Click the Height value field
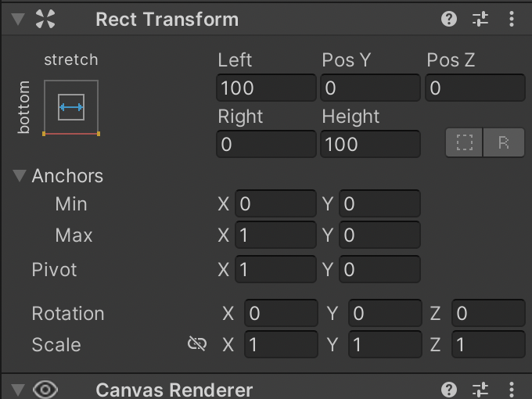 pos(371,144)
